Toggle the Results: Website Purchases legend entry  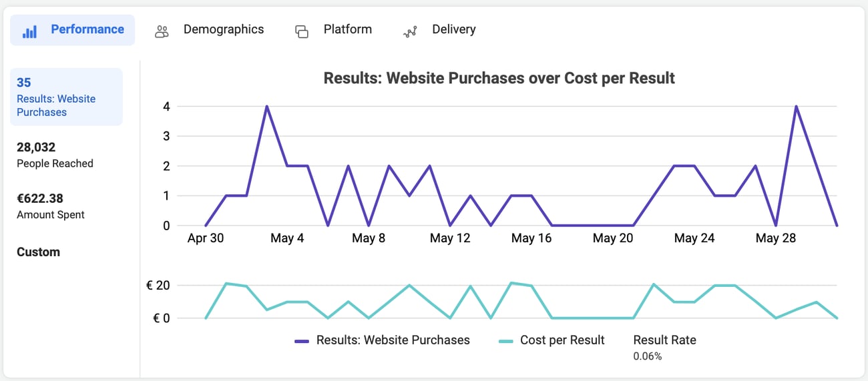point(393,340)
